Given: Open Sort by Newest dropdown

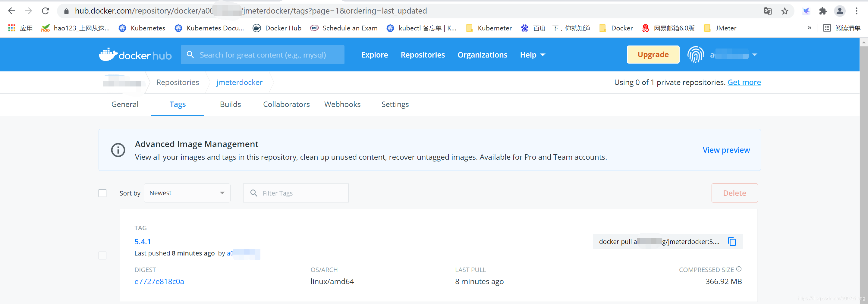Looking at the screenshot, I should (x=187, y=193).
